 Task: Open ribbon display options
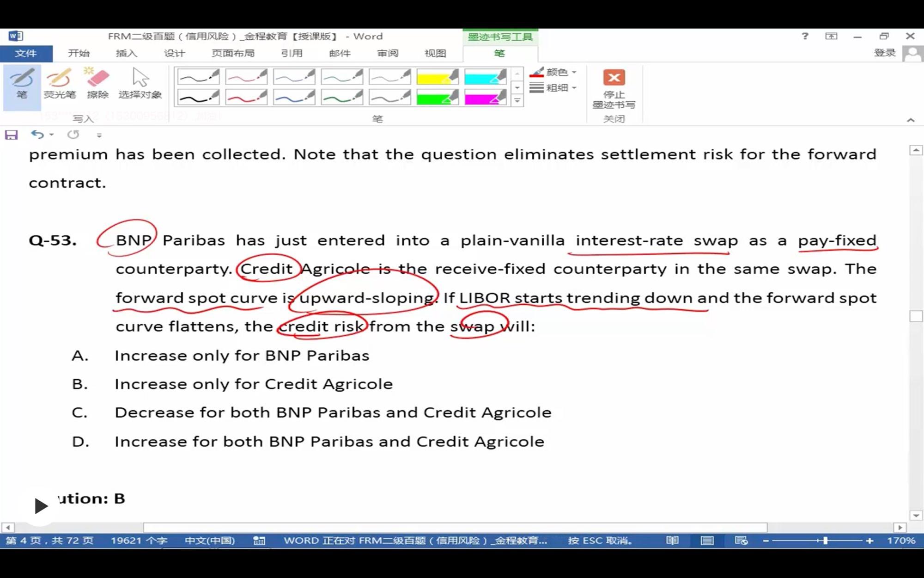(x=831, y=36)
